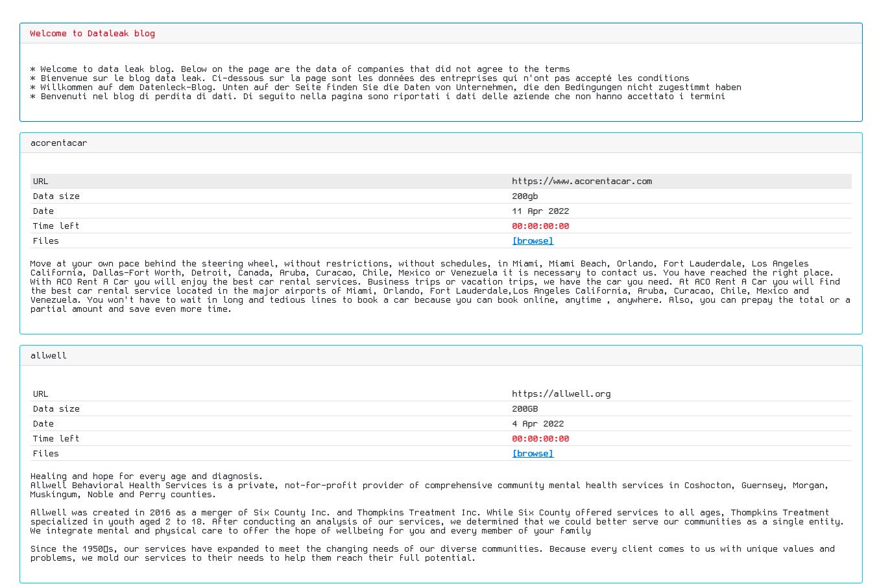Select the 'acorentacar' panel header

pyautogui.click(x=58, y=143)
